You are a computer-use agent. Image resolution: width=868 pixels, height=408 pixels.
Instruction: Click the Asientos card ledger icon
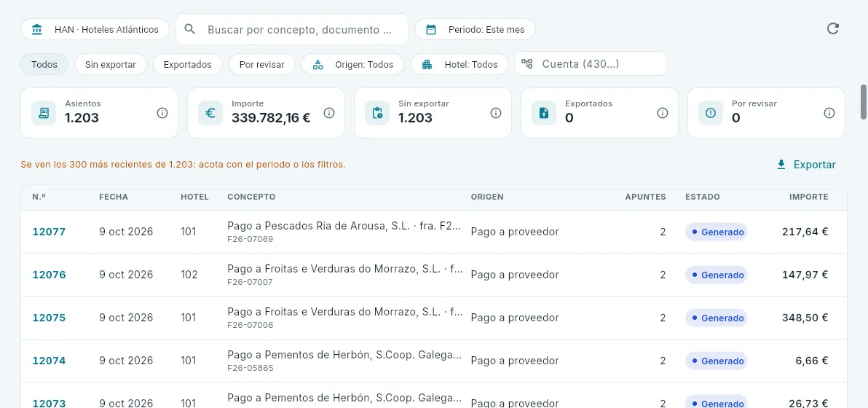tap(43, 113)
